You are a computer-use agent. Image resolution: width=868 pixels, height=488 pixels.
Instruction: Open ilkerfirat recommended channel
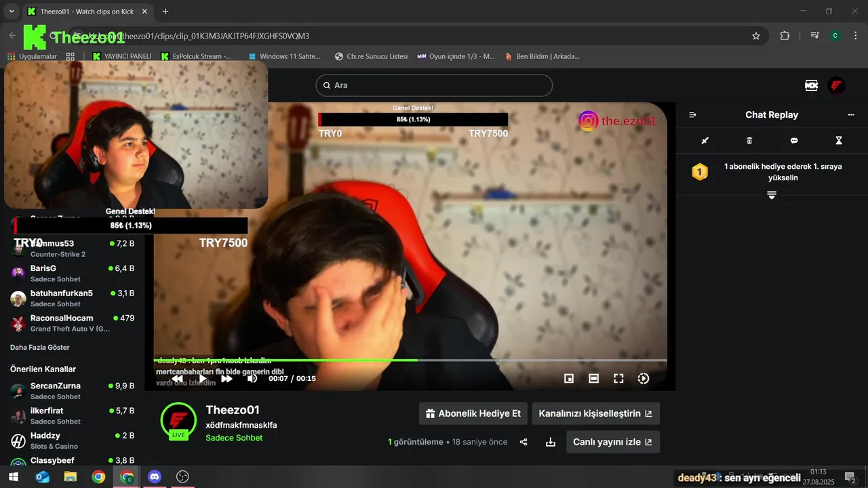coord(72,415)
